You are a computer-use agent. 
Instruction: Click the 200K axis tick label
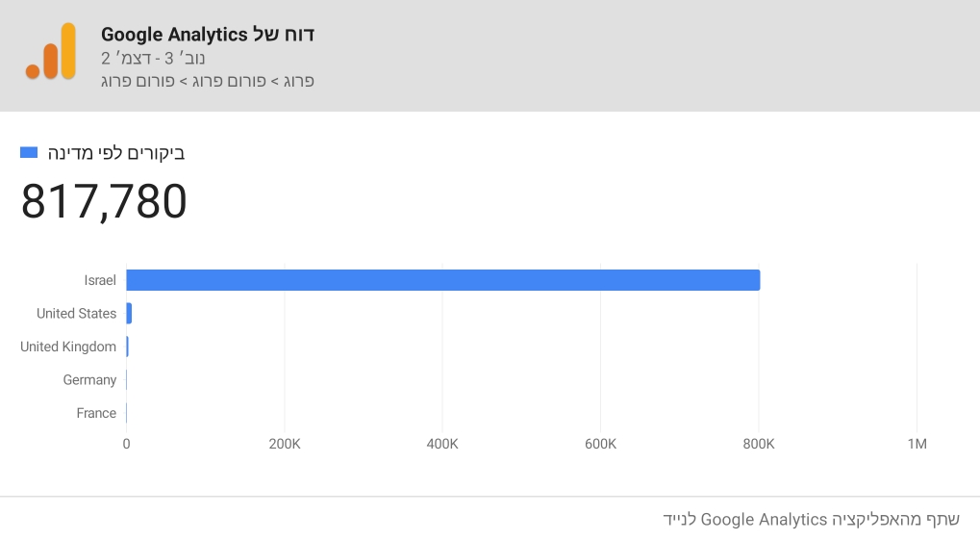click(x=285, y=444)
